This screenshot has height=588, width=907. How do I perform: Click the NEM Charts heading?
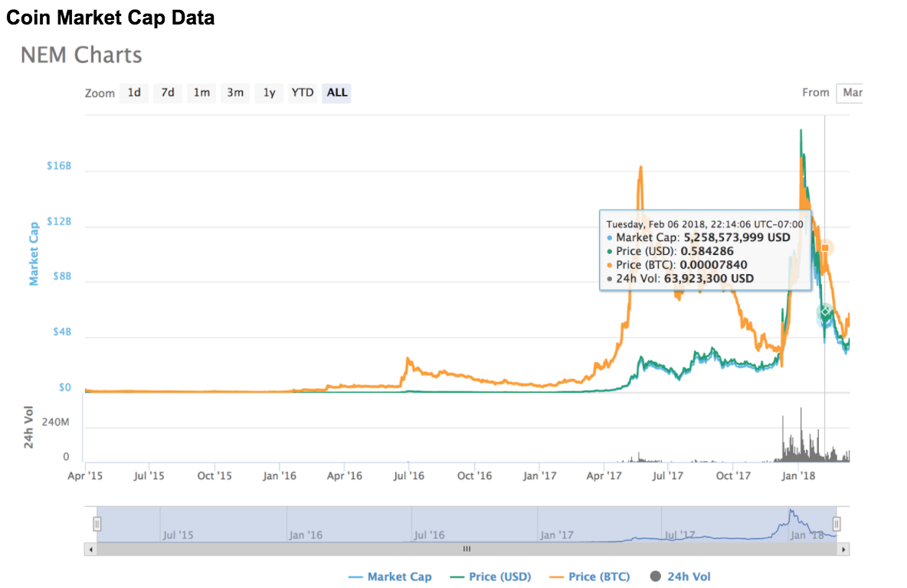coord(81,55)
